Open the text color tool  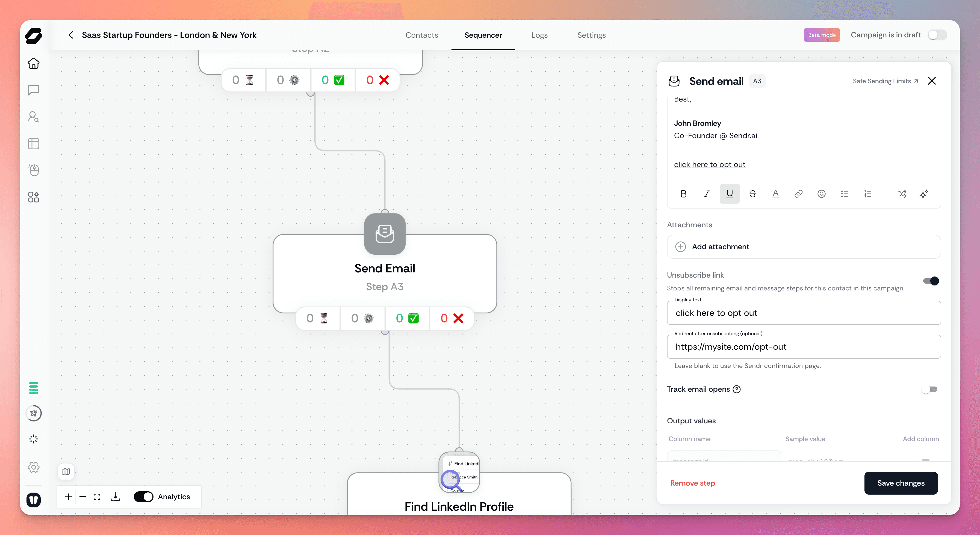(775, 194)
